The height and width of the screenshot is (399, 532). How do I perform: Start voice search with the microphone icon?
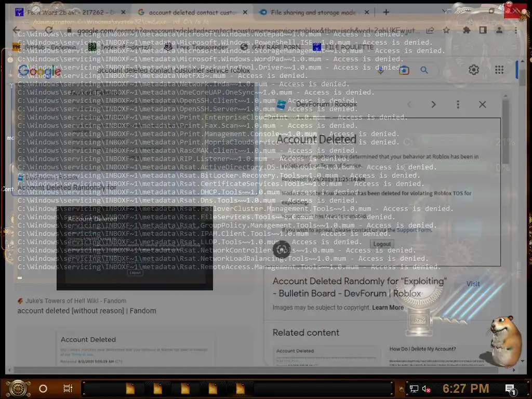point(381,70)
